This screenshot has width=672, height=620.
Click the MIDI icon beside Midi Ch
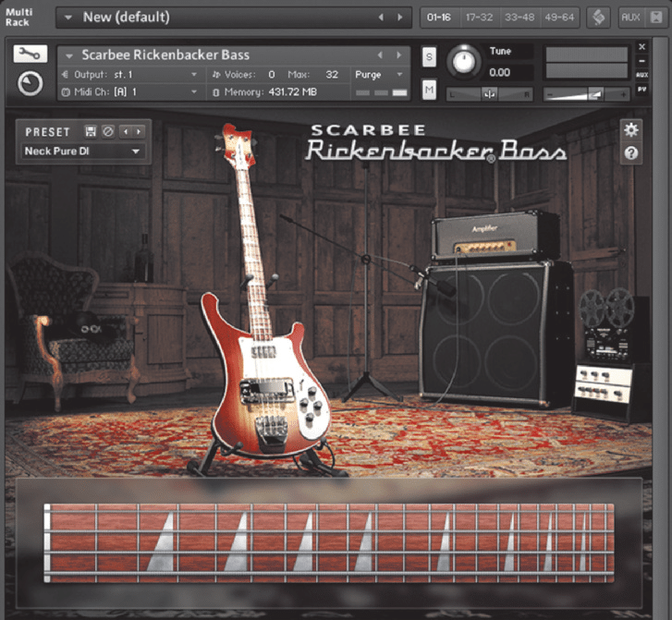click(x=65, y=92)
